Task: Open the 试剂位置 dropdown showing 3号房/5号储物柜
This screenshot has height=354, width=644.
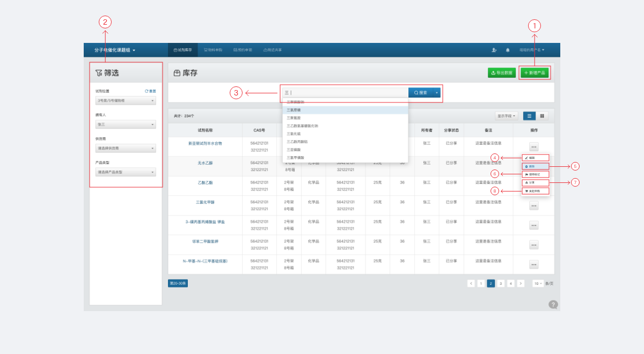Action: pyautogui.click(x=126, y=100)
